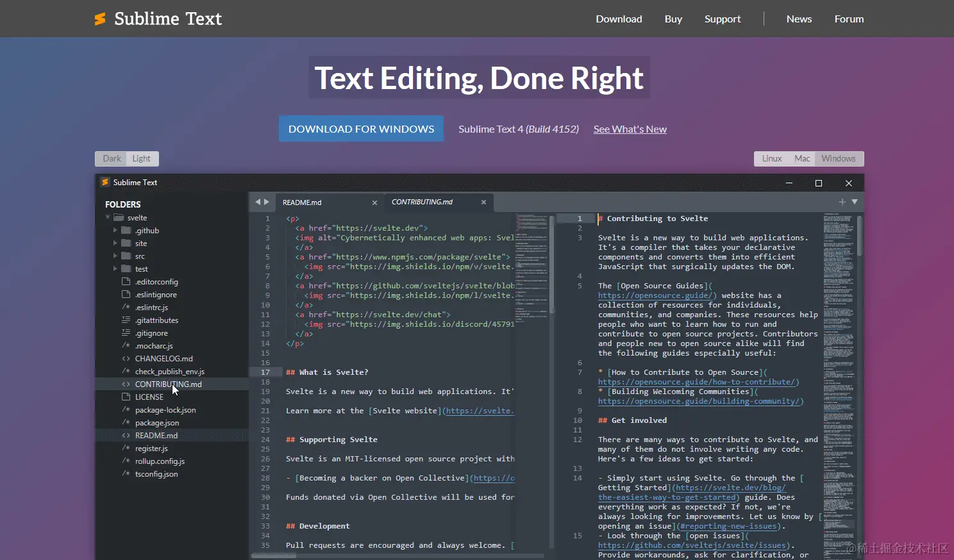Switch to the README.md tab

click(302, 202)
